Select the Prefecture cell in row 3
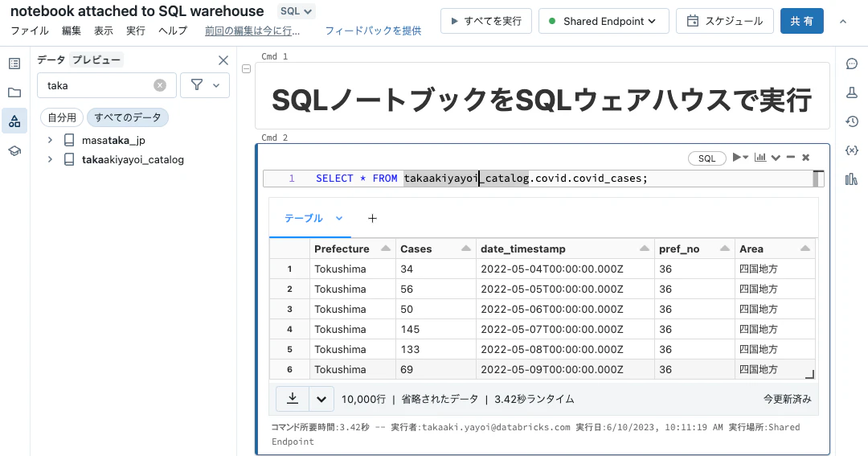The image size is (868, 456). pyautogui.click(x=353, y=309)
